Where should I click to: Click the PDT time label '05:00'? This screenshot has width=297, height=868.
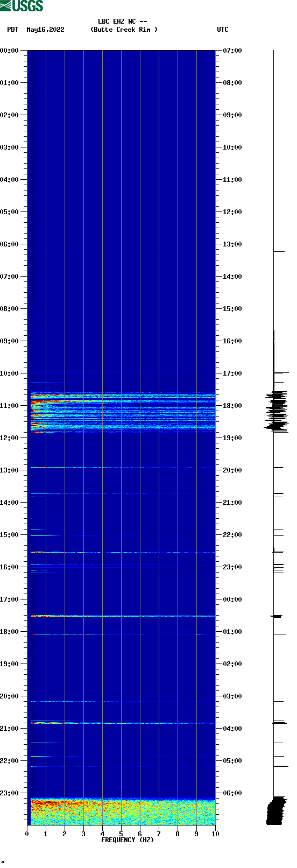tap(10, 212)
